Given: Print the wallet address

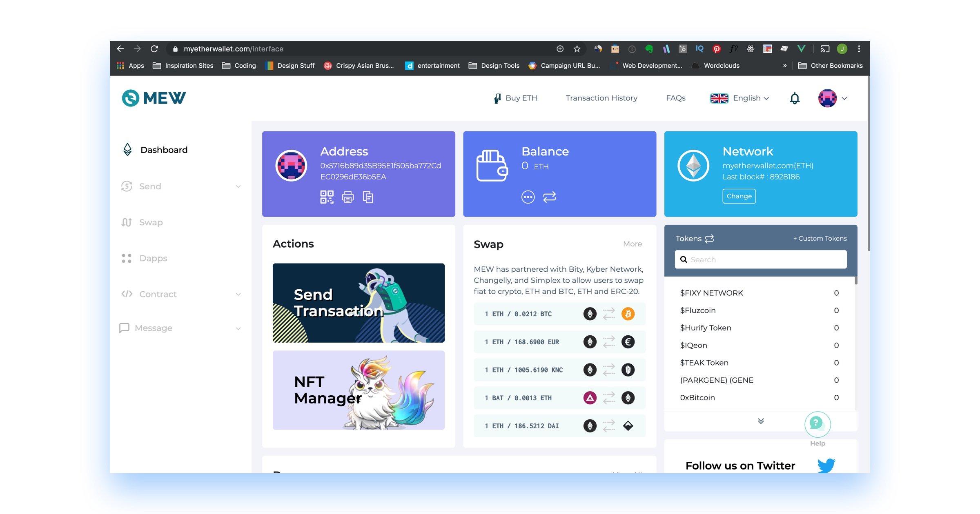Looking at the screenshot, I should pos(348,197).
